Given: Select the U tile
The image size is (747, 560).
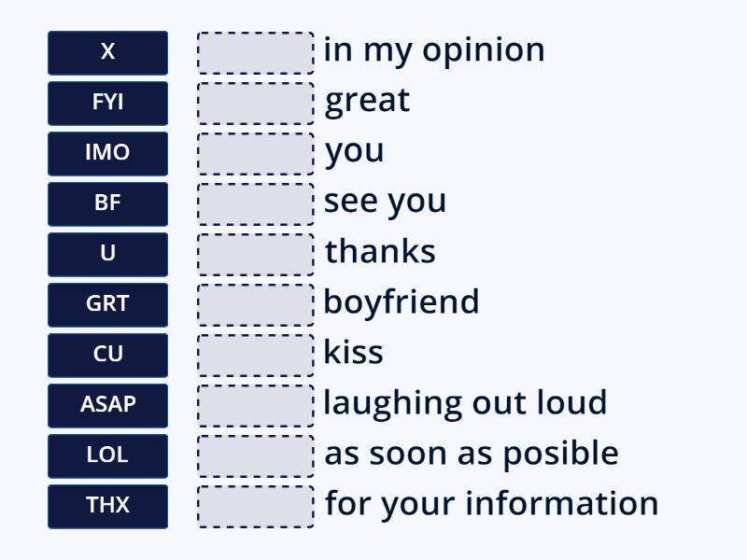Looking at the screenshot, I should (107, 254).
